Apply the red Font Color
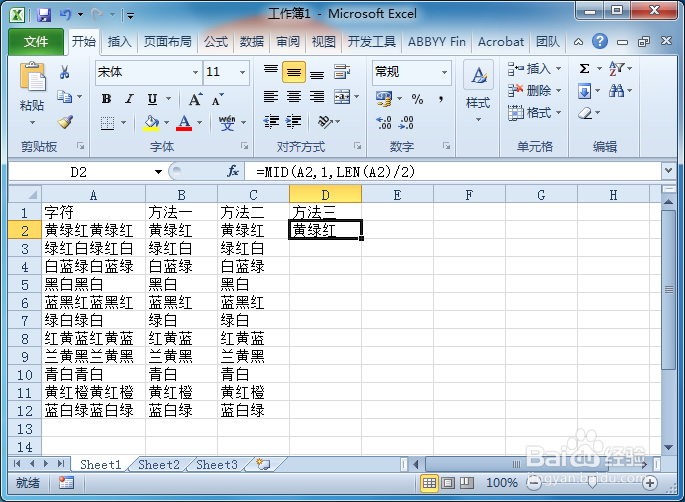 (x=184, y=123)
